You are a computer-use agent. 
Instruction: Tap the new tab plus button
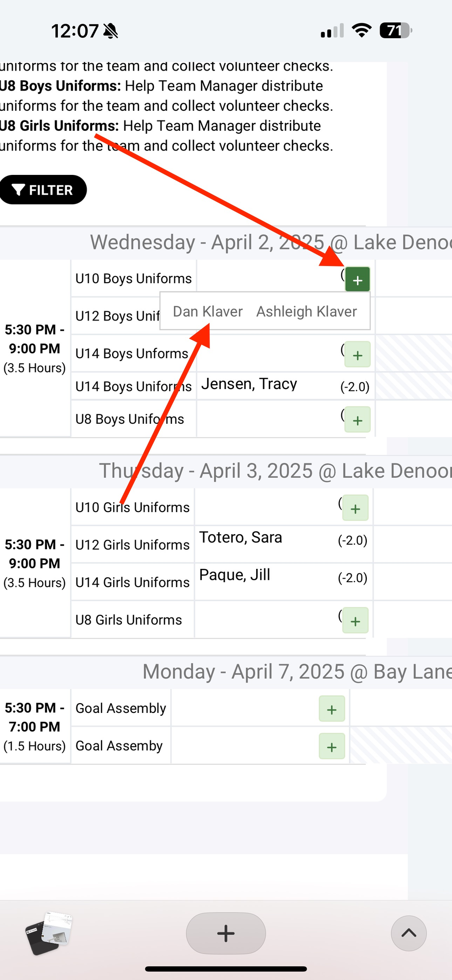click(x=226, y=933)
